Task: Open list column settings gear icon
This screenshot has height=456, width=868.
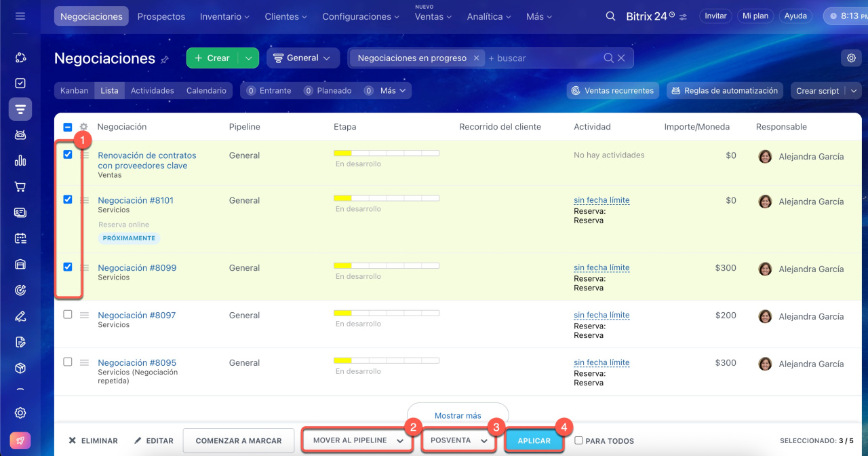Action: point(84,127)
